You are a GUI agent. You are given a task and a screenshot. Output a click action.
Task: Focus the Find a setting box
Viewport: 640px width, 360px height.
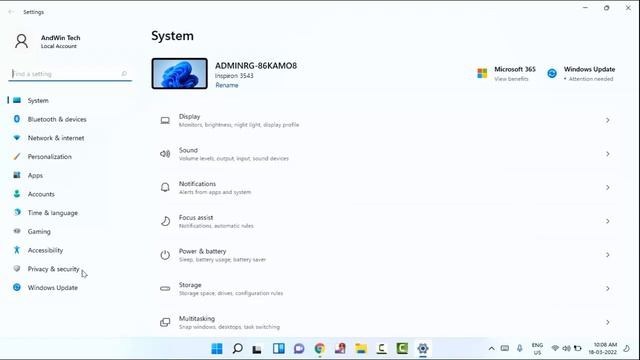click(x=69, y=73)
